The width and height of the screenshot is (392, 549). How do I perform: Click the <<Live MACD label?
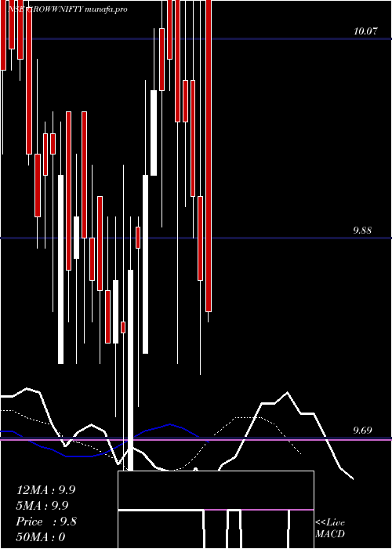330,528
